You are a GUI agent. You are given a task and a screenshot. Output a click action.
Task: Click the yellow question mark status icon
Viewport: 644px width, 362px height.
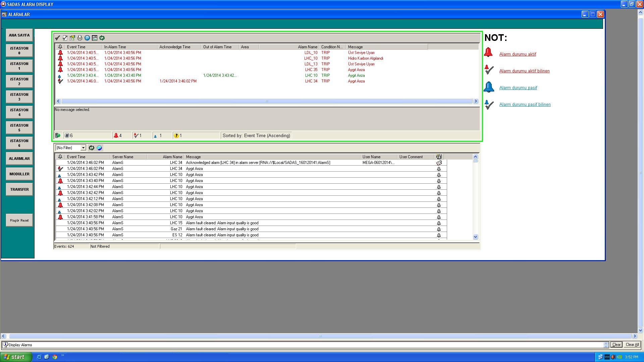tap(176, 135)
